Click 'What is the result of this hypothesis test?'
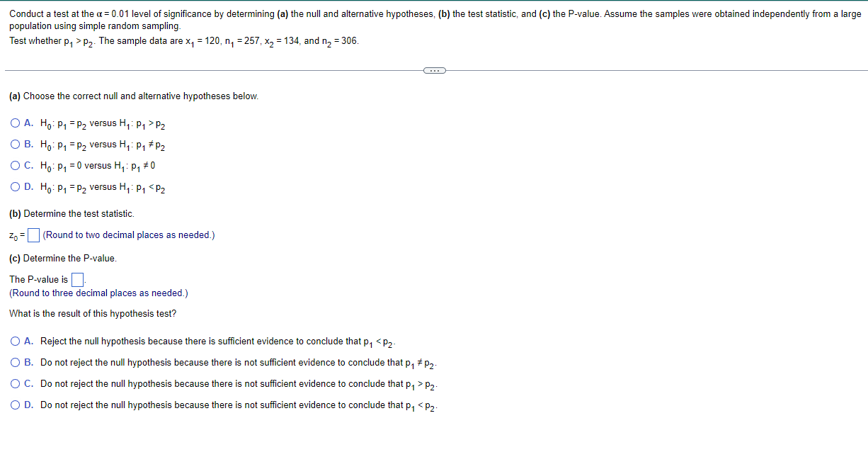868x474 pixels. point(93,313)
